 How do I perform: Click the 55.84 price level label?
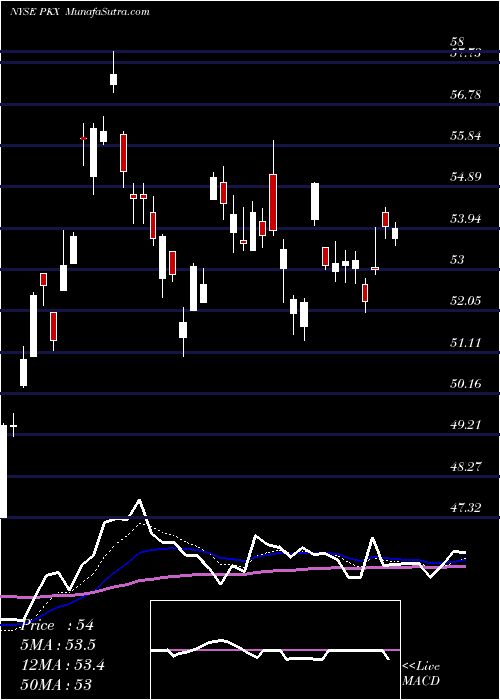click(466, 135)
